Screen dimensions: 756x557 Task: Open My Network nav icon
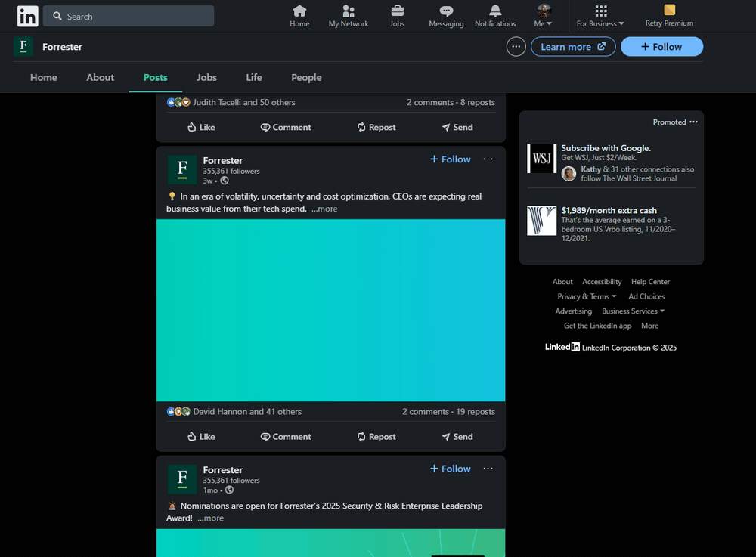[348, 16]
